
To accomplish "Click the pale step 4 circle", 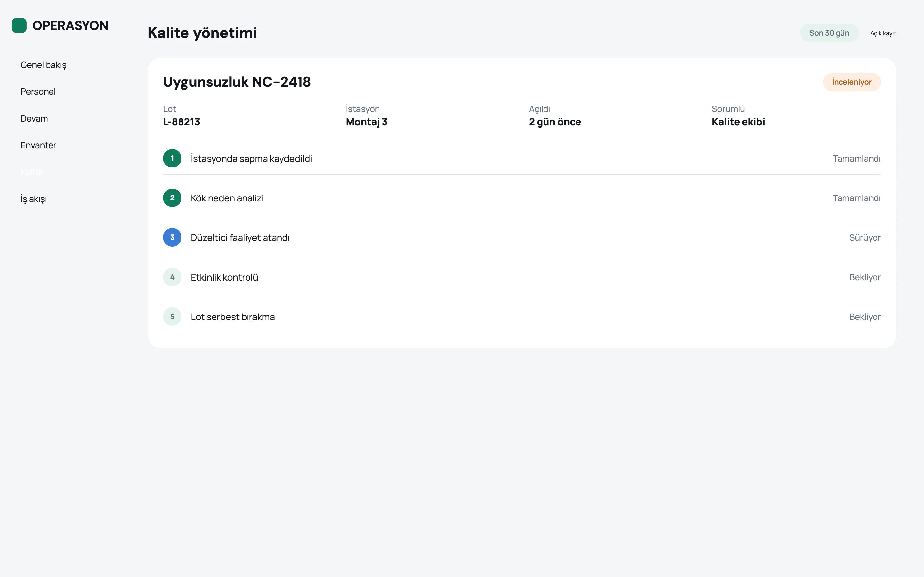I will (172, 277).
